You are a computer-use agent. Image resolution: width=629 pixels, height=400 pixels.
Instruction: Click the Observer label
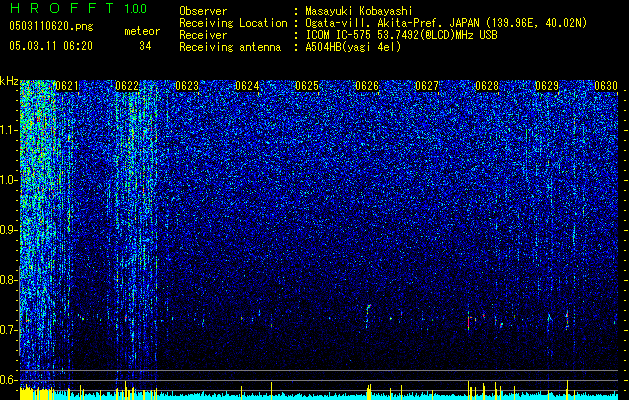click(203, 11)
